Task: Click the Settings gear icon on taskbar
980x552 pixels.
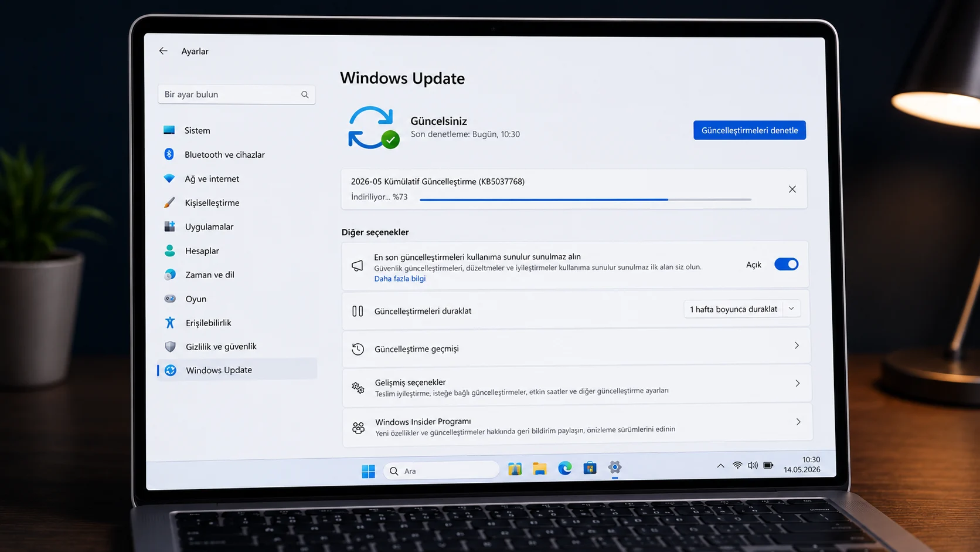Action: 615,467
